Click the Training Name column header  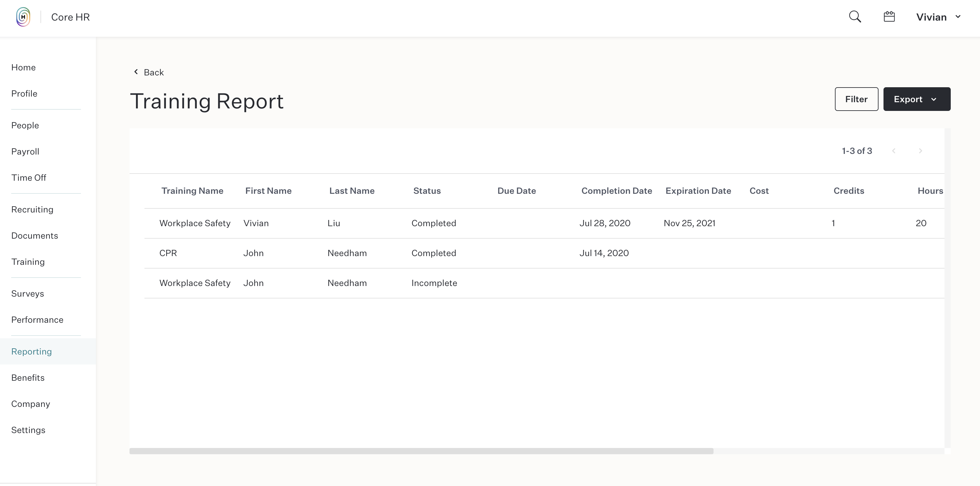tap(192, 191)
